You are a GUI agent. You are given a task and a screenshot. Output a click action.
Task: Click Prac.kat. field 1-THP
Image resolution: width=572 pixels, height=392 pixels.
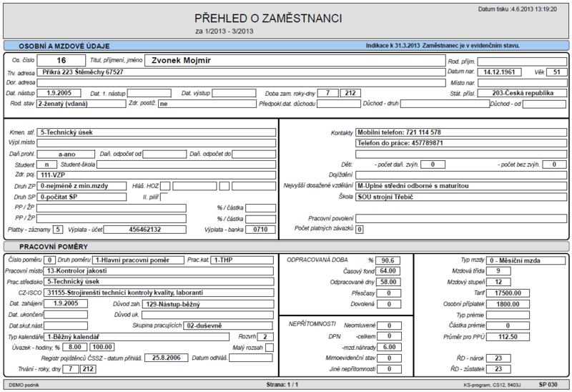tap(242, 260)
